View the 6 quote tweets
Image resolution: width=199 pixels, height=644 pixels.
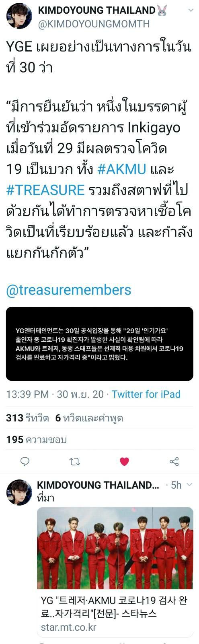coord(89,418)
